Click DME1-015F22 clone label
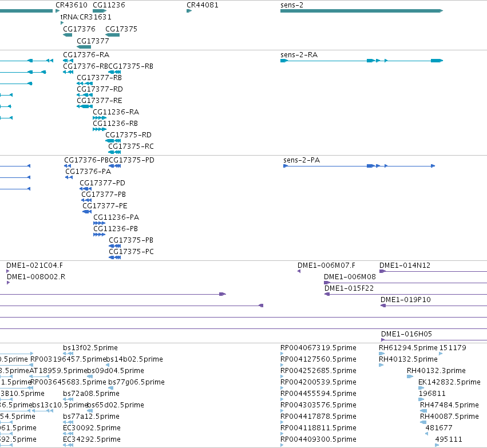This screenshot has height=448, width=487. (x=349, y=288)
